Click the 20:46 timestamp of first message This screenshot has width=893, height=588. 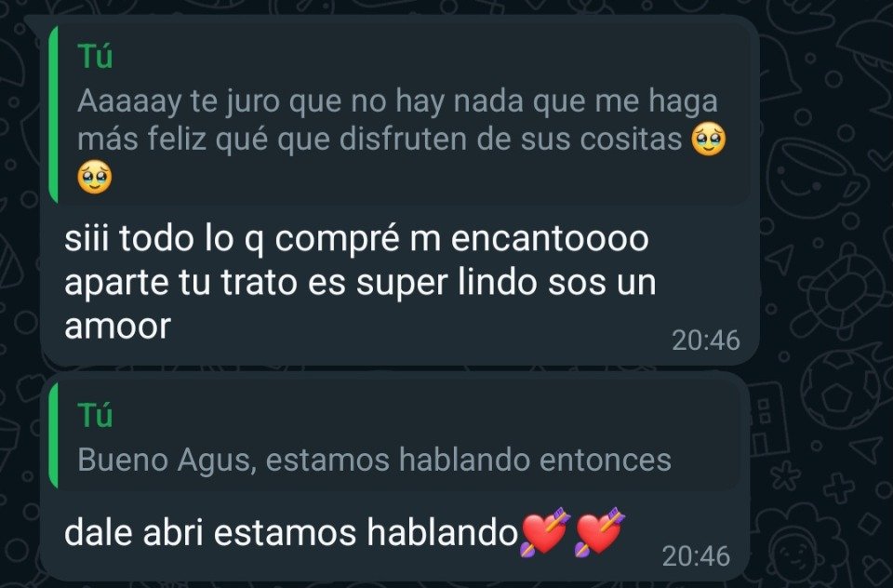pyautogui.click(x=706, y=341)
